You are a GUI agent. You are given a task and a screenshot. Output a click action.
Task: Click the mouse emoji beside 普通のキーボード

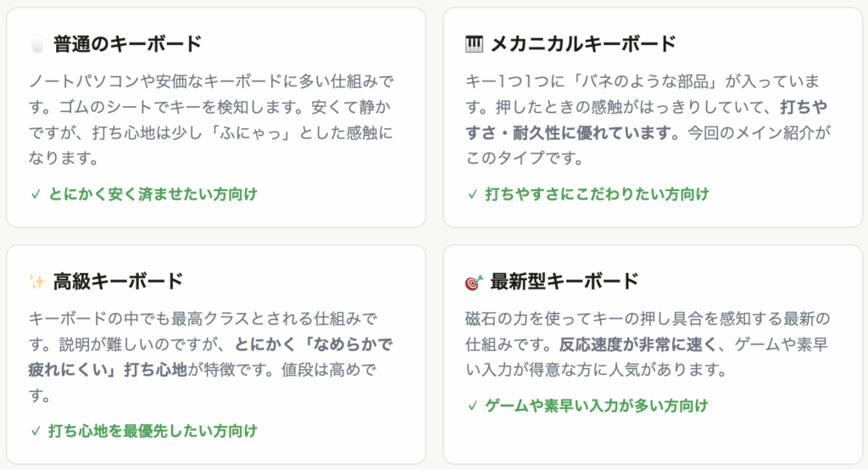36,44
